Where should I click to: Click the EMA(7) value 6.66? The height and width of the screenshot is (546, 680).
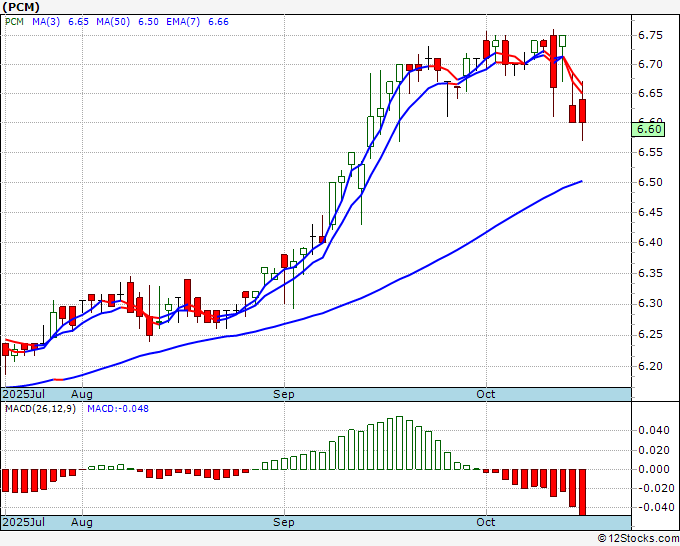pyautogui.click(x=218, y=22)
